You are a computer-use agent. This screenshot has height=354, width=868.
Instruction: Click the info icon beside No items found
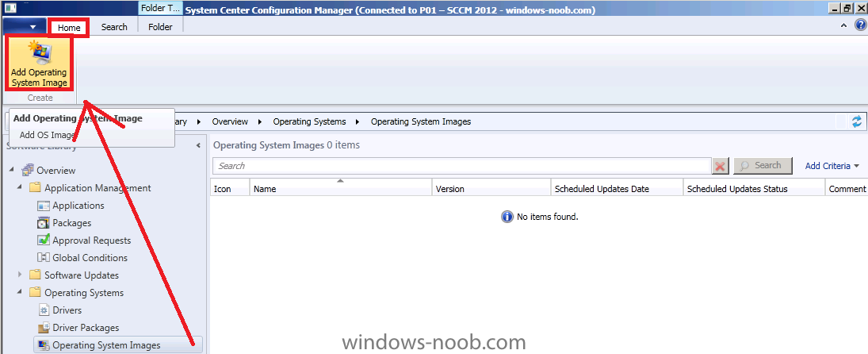pos(507,217)
